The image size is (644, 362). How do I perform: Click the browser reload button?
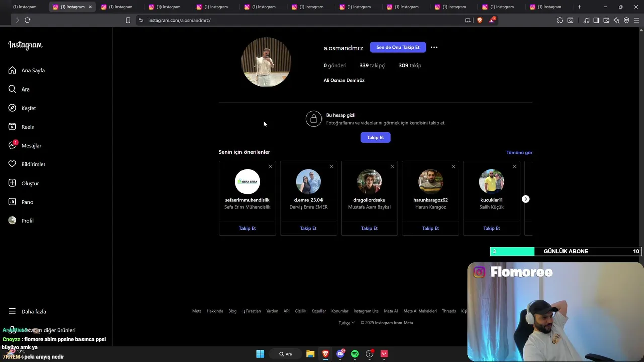27,20
